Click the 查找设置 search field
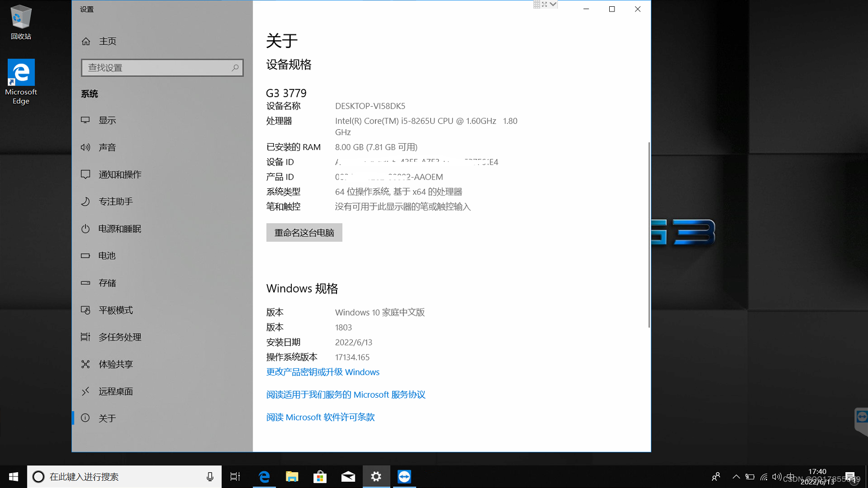The height and width of the screenshot is (488, 868). point(162,67)
